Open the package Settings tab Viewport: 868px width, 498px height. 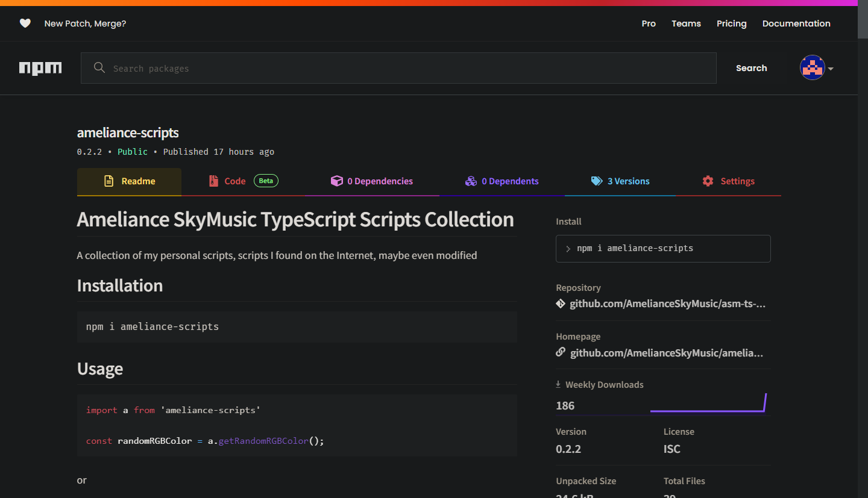pyautogui.click(x=728, y=181)
